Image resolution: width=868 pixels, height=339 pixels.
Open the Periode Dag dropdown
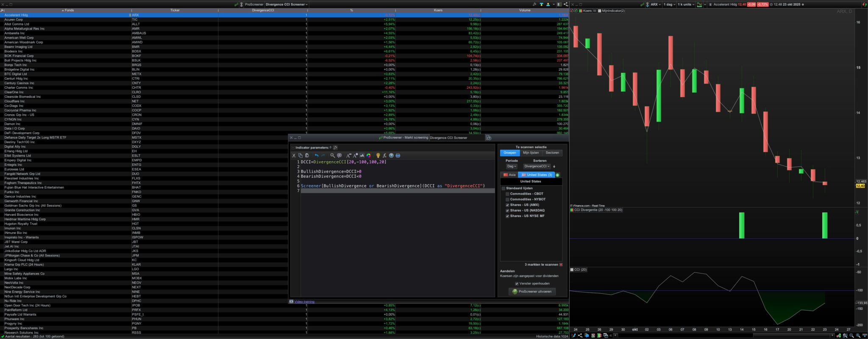click(512, 166)
